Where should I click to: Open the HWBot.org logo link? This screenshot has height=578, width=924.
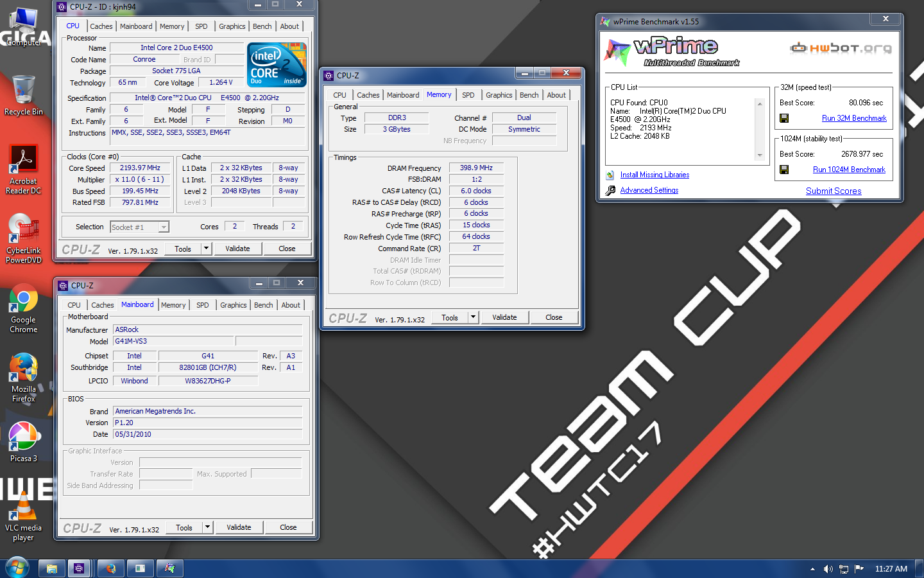841,48
